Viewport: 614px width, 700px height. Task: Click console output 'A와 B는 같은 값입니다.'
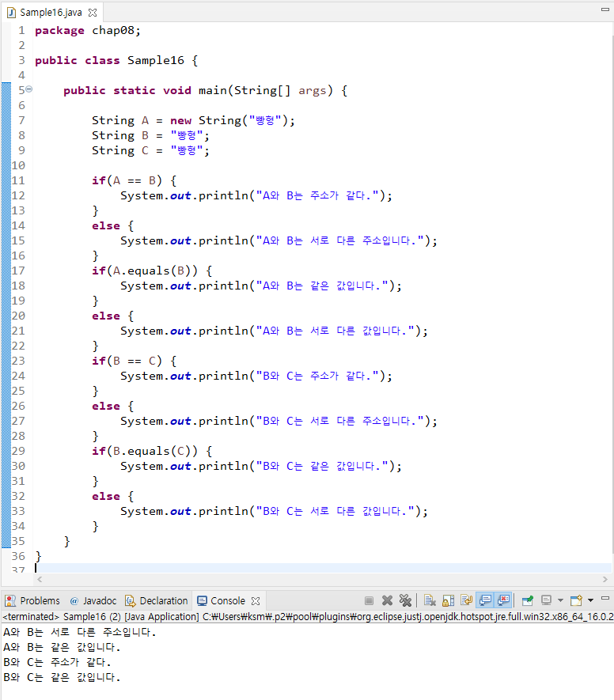62,647
